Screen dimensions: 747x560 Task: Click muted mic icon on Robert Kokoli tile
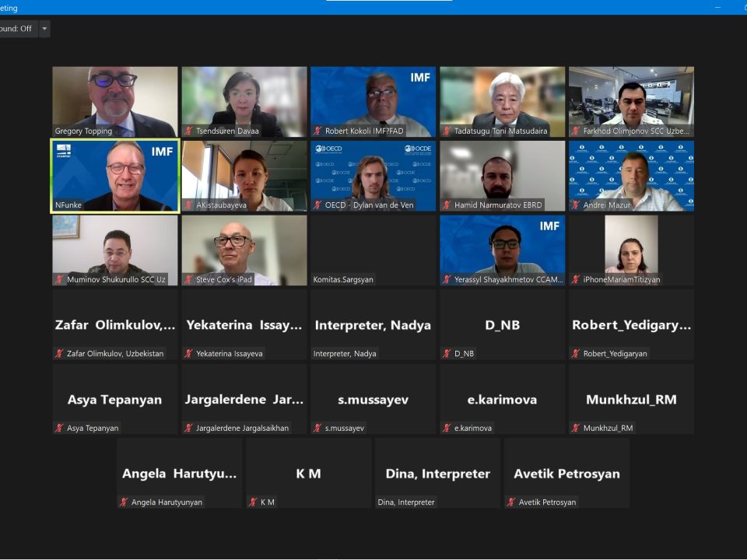(x=317, y=131)
